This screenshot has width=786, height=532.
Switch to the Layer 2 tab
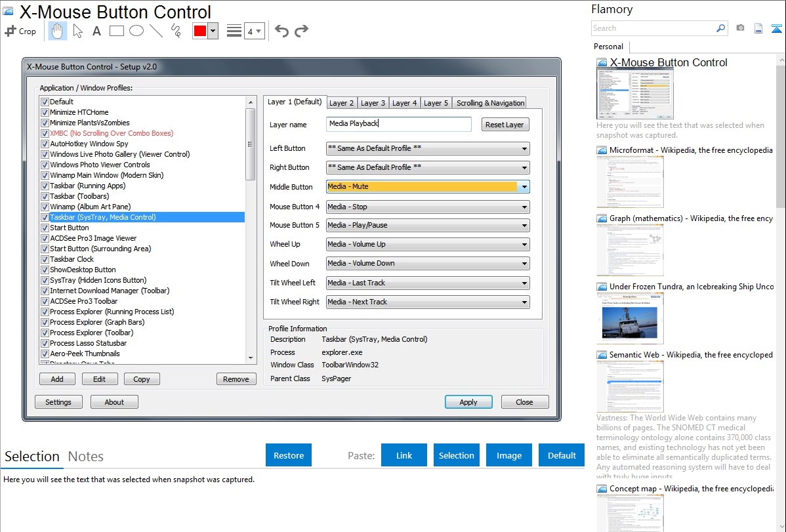(341, 103)
